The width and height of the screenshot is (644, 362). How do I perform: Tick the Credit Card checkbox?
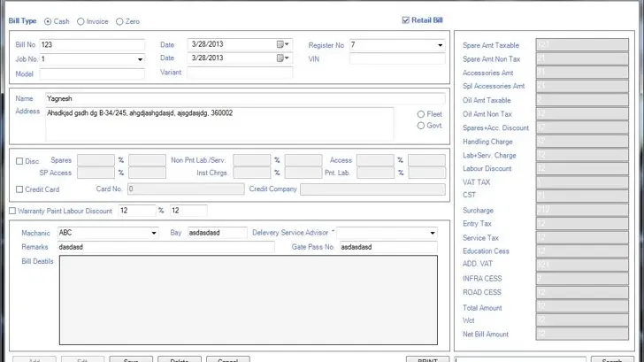tap(19, 189)
